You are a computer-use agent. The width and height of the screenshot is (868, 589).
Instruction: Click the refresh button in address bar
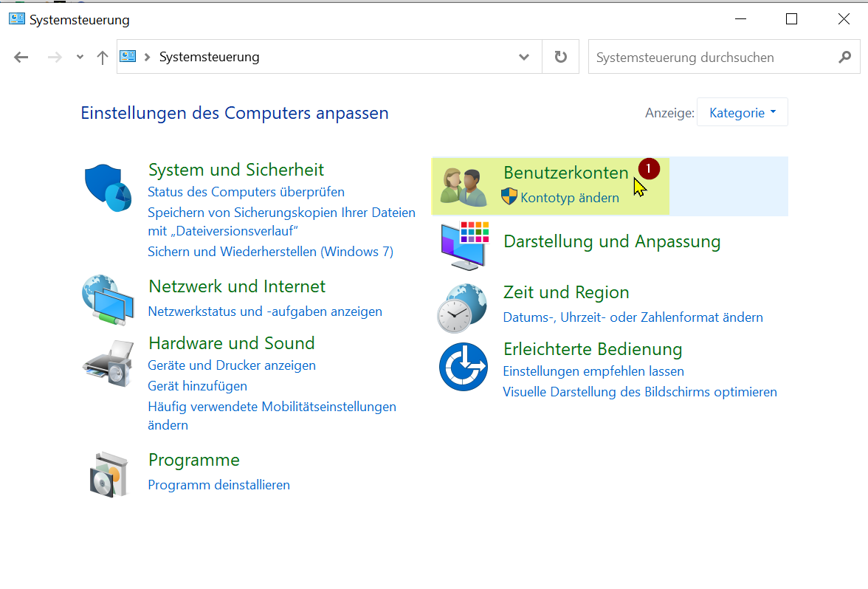pos(561,57)
